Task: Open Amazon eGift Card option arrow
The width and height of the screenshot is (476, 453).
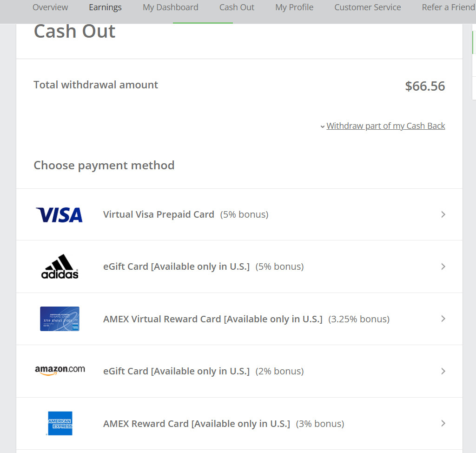Action: [443, 371]
